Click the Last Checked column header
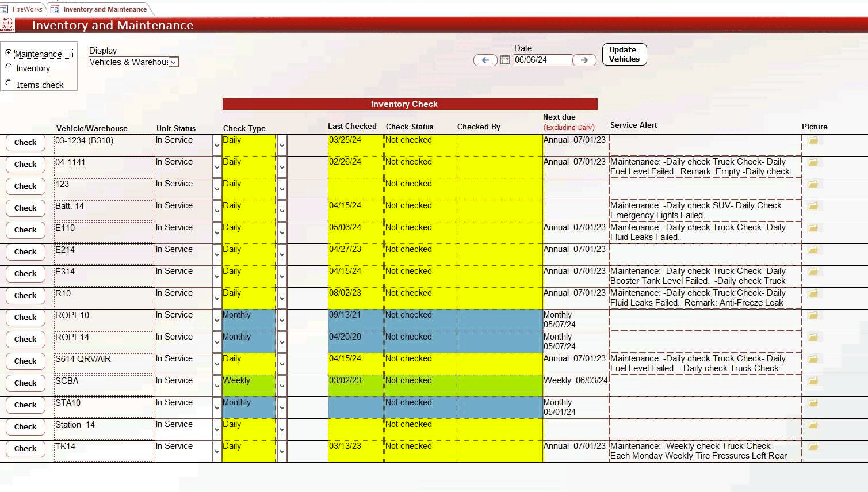 coord(352,126)
